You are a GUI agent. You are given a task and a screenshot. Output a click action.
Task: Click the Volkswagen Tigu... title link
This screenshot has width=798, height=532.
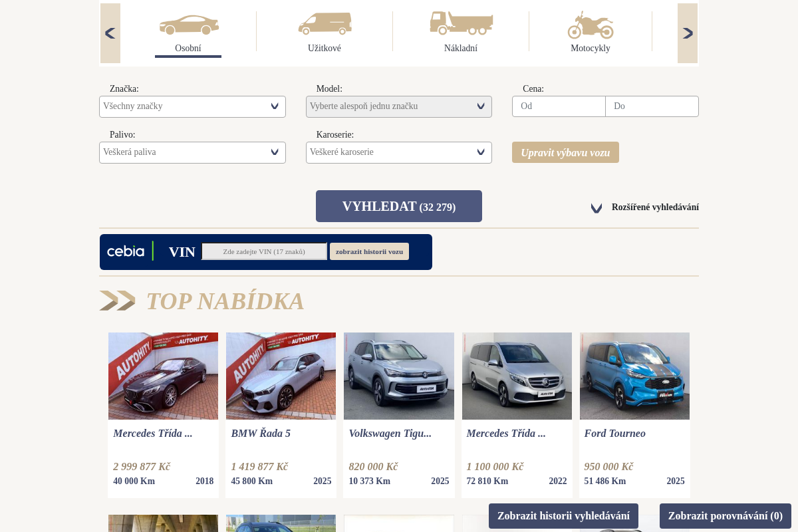pyautogui.click(x=390, y=434)
